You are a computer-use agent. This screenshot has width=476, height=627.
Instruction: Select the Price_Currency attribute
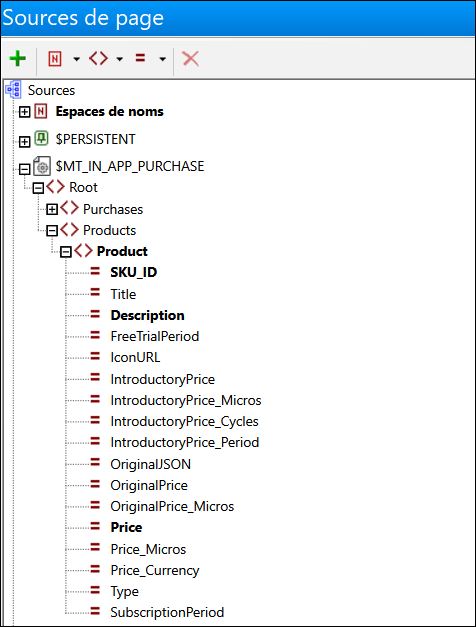click(x=155, y=570)
